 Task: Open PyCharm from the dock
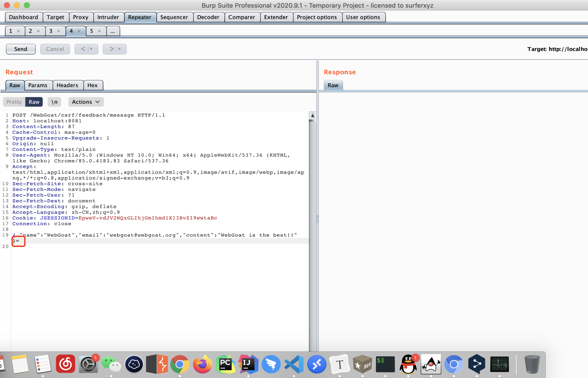(x=225, y=364)
